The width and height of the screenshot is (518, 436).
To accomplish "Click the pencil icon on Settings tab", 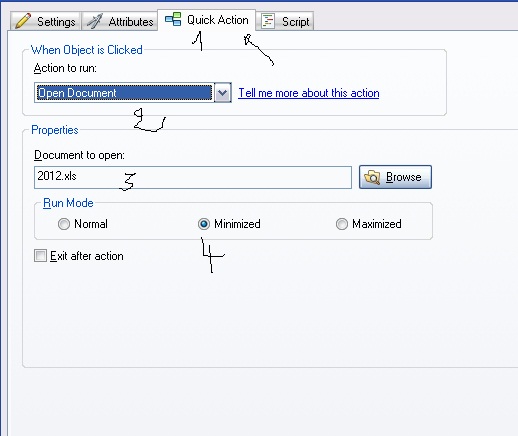I will coord(23,21).
